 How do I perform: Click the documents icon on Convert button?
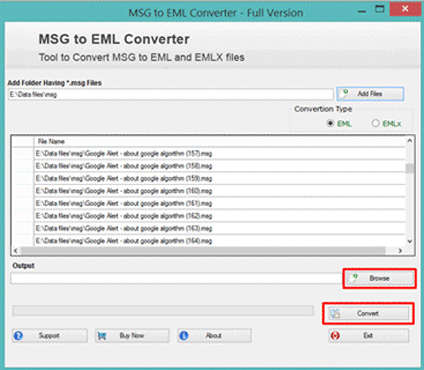335,313
